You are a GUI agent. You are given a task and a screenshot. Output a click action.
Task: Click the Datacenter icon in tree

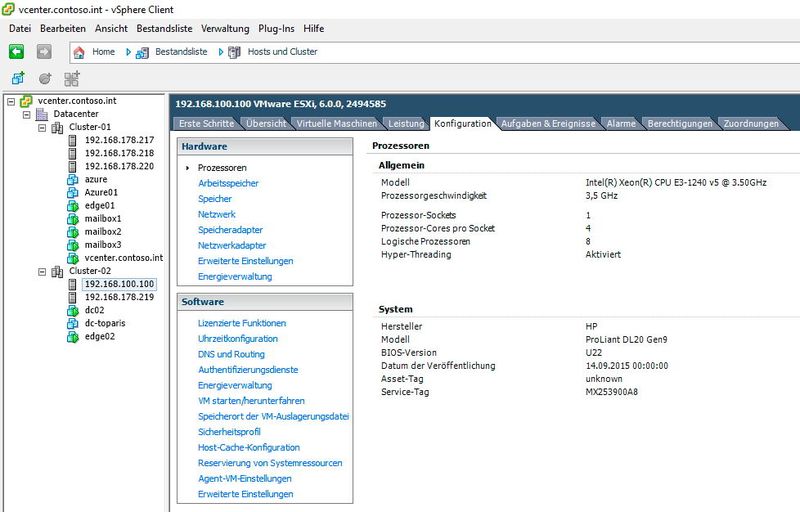click(x=42, y=114)
